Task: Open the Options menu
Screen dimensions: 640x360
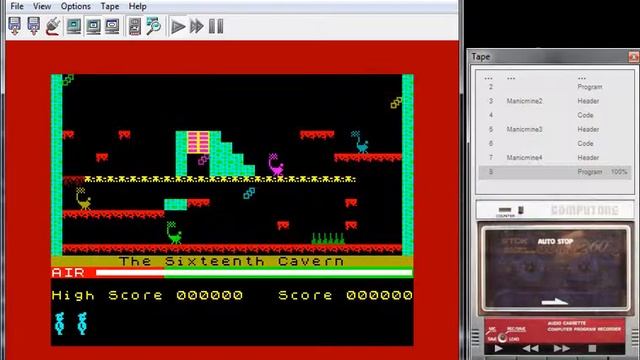Action: point(76,6)
